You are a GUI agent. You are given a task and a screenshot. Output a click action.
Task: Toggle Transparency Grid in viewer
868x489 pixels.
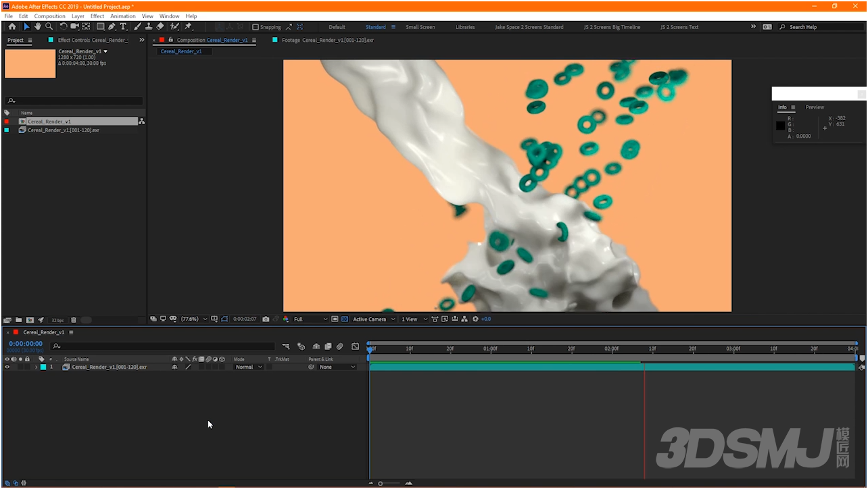pos(344,319)
